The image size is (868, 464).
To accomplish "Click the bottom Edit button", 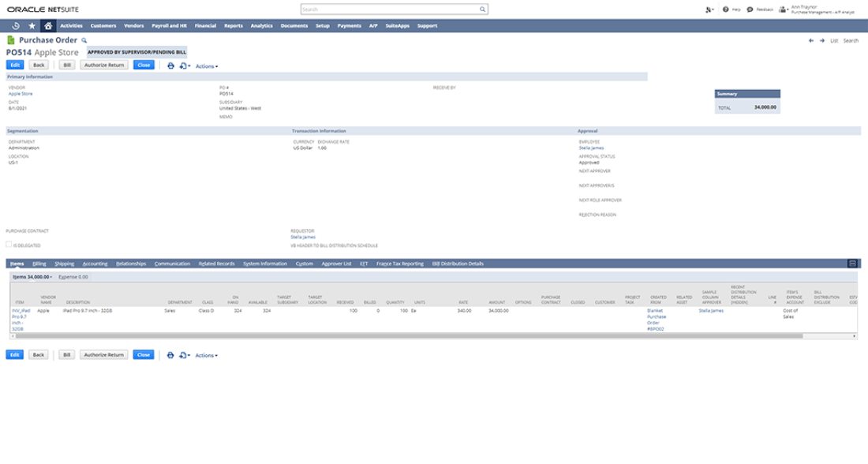I will (x=15, y=355).
